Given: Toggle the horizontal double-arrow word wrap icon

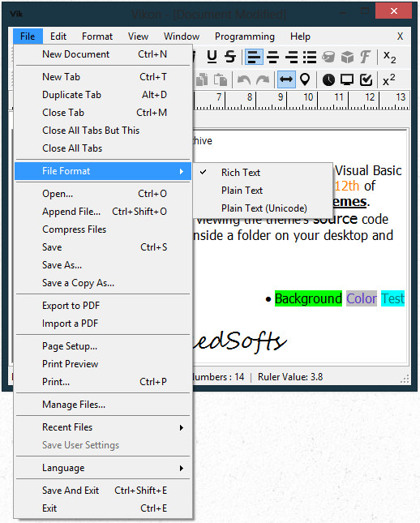Looking at the screenshot, I should pyautogui.click(x=286, y=79).
